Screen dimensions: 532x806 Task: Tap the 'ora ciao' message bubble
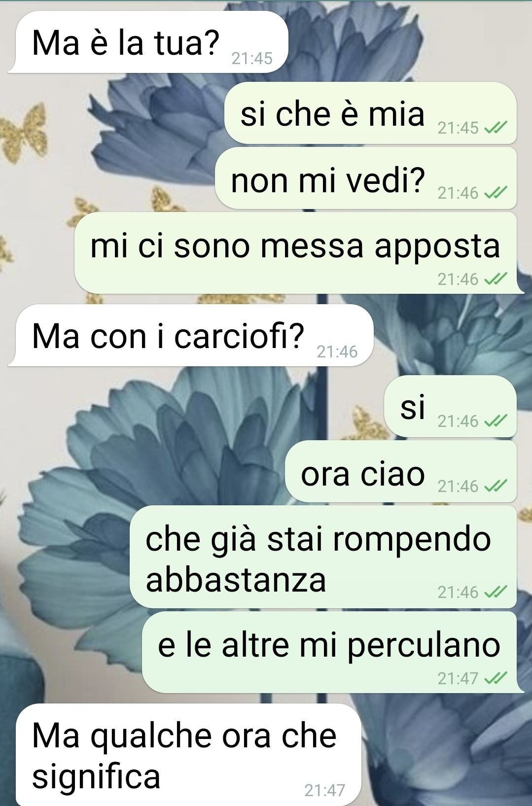click(401, 471)
